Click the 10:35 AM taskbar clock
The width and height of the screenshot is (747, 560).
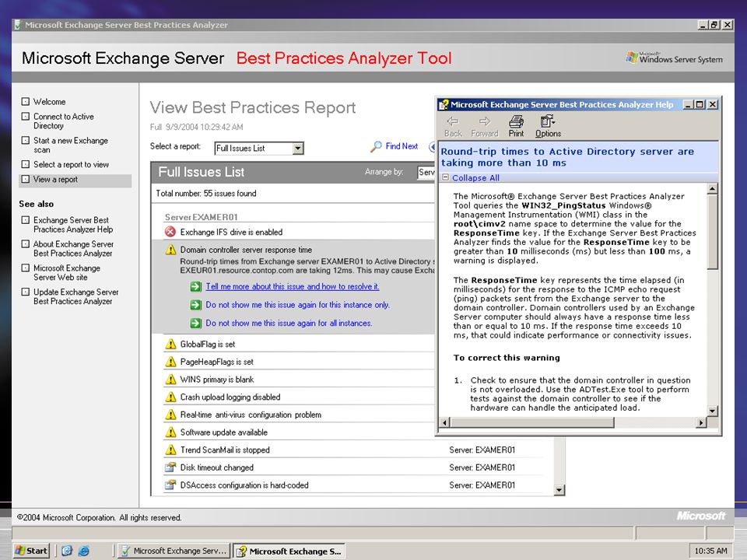pyautogui.click(x=710, y=551)
